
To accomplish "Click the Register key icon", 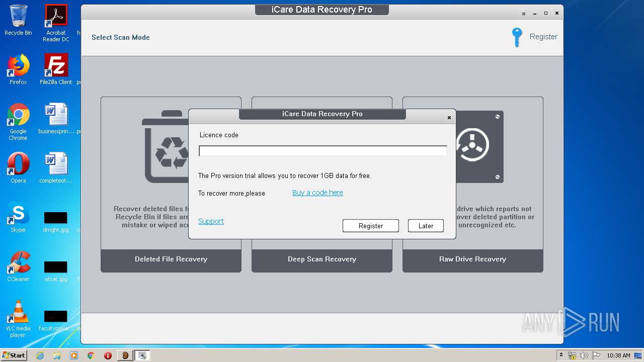I will [x=517, y=37].
